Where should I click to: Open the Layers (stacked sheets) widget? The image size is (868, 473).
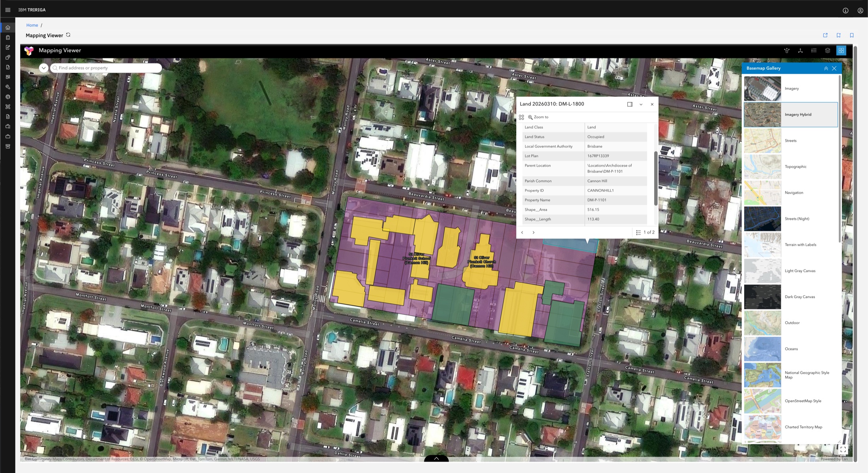coord(828,50)
